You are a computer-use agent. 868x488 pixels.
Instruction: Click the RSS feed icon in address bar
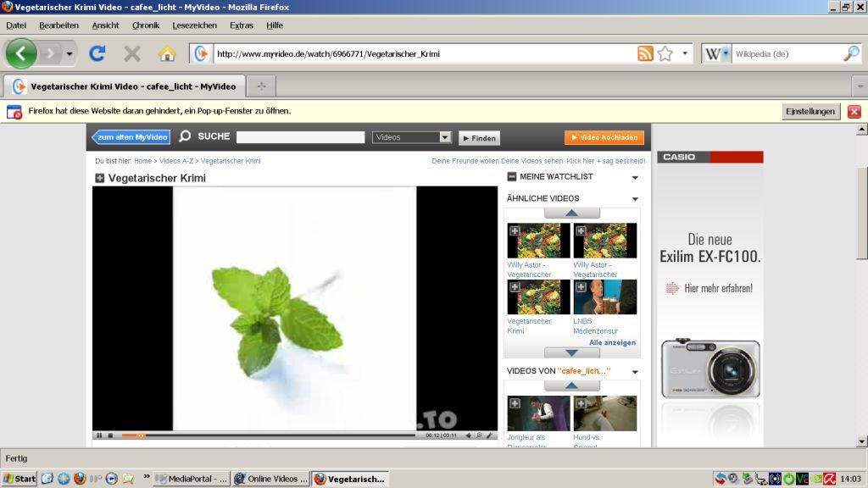[x=645, y=53]
